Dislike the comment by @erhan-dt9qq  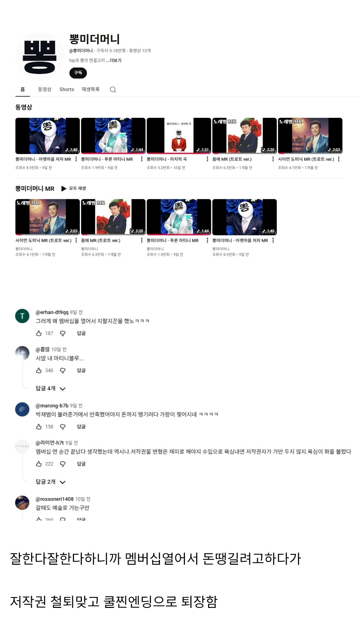pyautogui.click(x=63, y=333)
